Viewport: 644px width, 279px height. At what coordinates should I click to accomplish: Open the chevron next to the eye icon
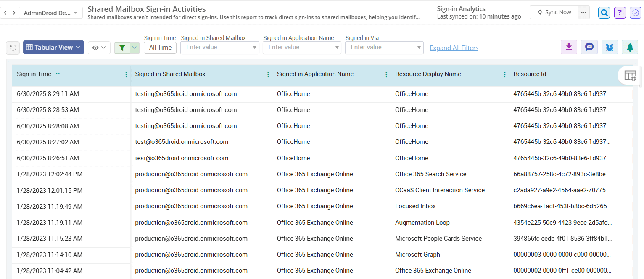coord(104,47)
